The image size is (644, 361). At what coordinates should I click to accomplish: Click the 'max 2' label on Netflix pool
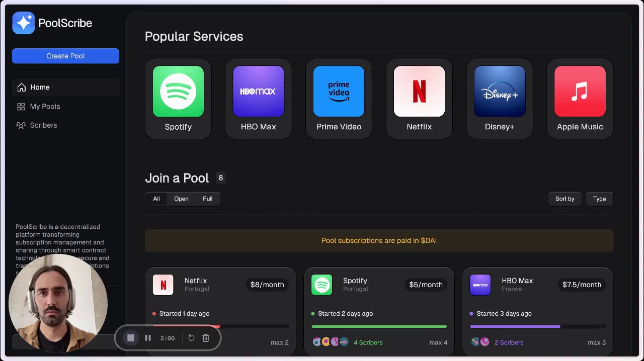280,342
